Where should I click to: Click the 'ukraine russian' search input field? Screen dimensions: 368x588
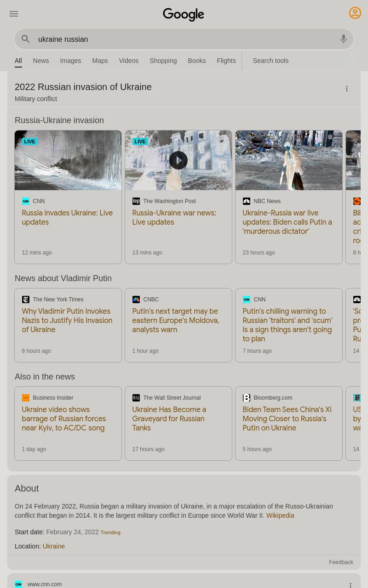tap(184, 40)
